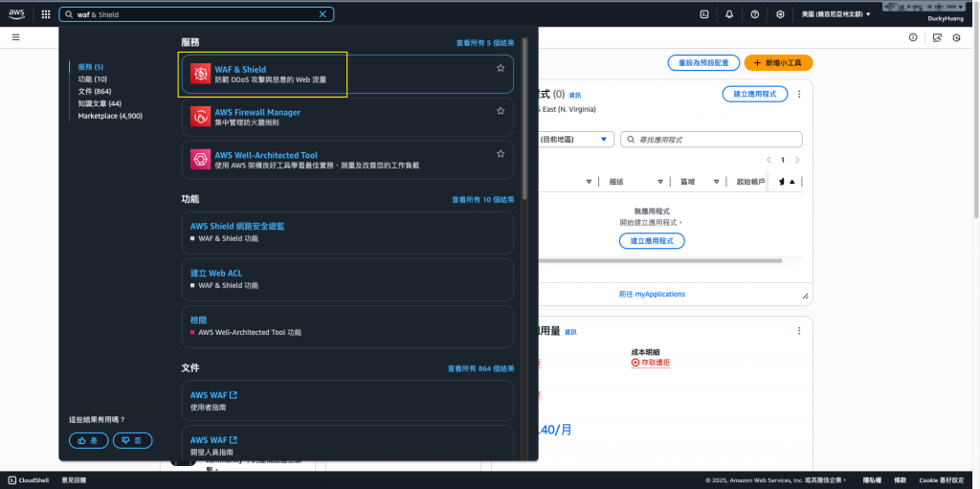Screen dimensions: 980x489
Task: Favorite AWS Well-Architected Tool with its star
Action: 501,153
